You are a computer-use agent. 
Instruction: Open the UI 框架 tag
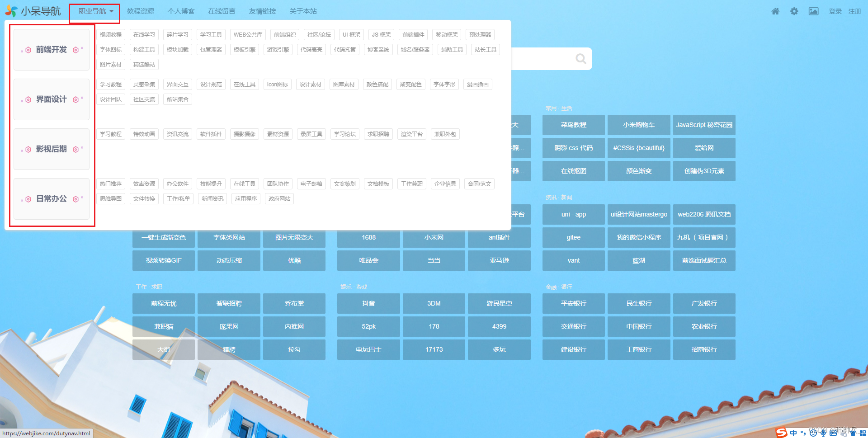coord(351,35)
